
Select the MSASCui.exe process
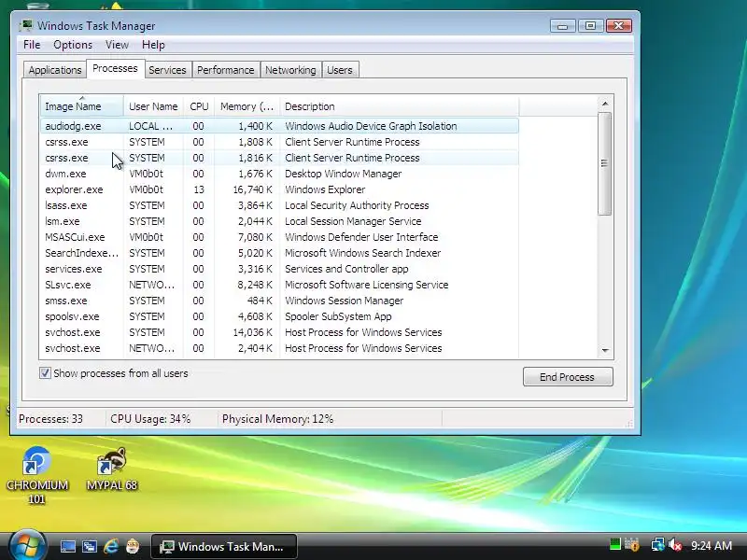click(x=279, y=237)
